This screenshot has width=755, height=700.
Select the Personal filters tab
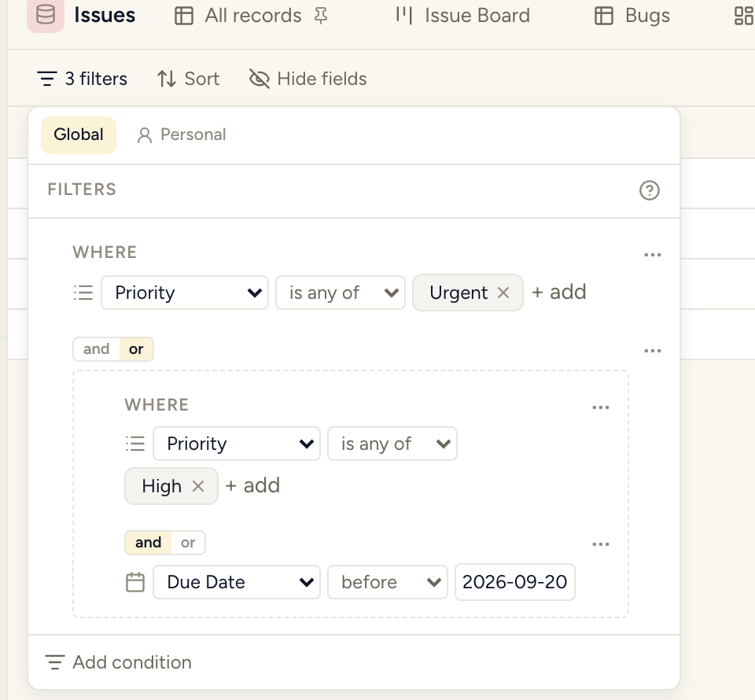click(x=182, y=134)
